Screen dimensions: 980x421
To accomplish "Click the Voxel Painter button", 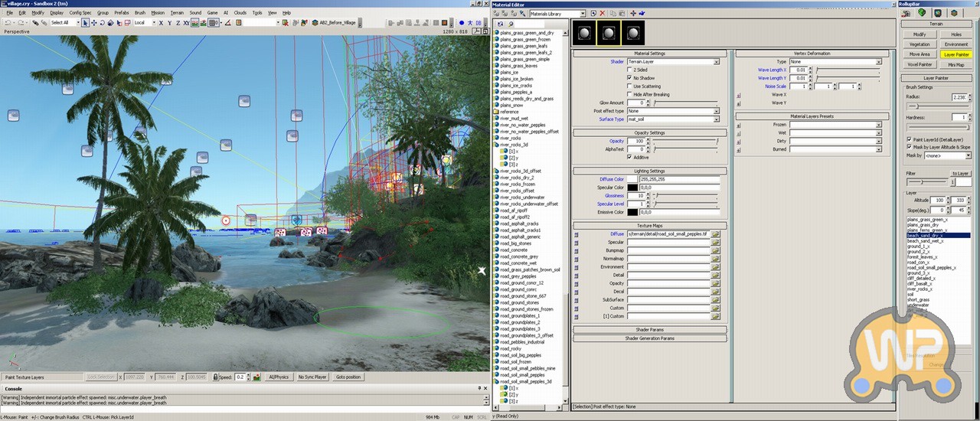I will (x=920, y=65).
